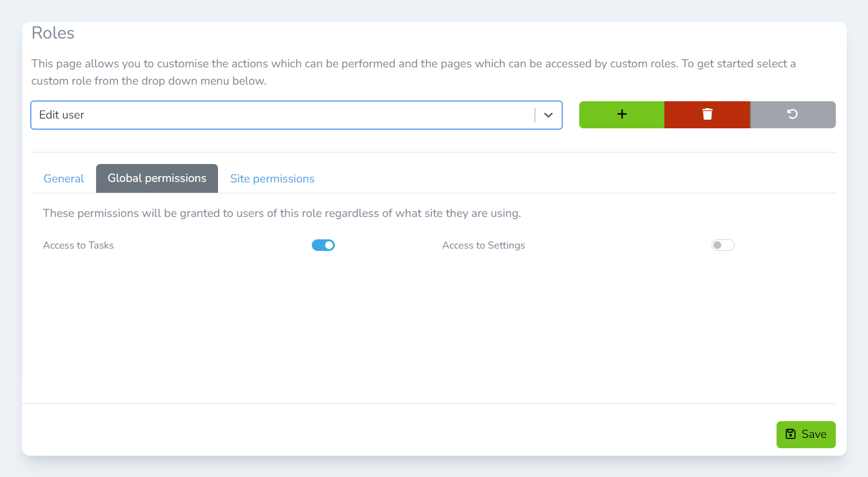
Task: Click the red trash icon to delete role
Action: (x=708, y=115)
